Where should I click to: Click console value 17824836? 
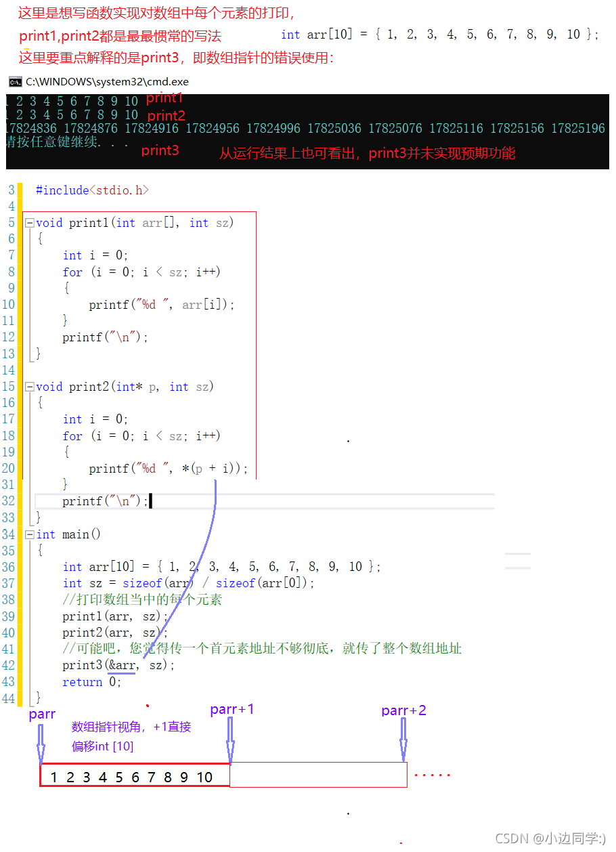click(30, 128)
